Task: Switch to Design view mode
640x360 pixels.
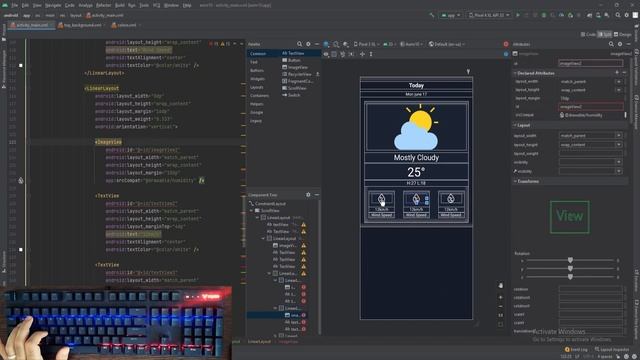Action: click(623, 35)
